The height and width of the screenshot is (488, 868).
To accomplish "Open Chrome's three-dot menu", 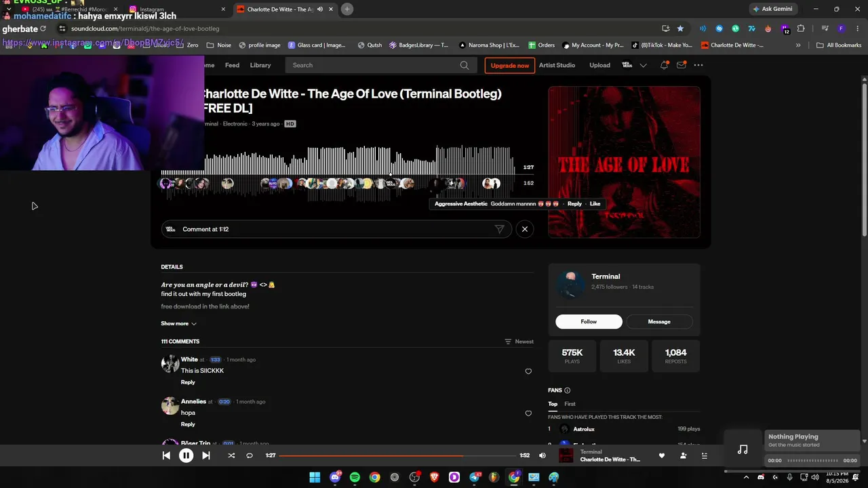I will (x=858, y=28).
